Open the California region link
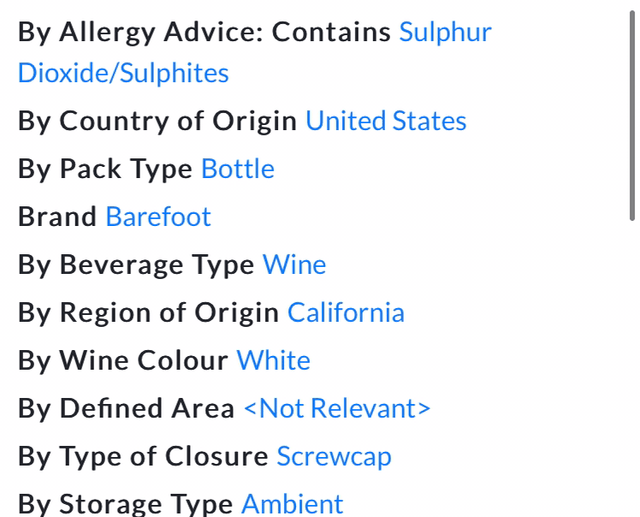Viewport: 640px width, 517px height. [346, 313]
